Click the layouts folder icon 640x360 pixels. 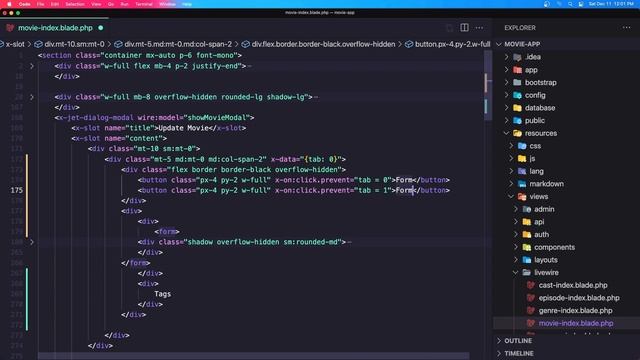tap(527, 260)
